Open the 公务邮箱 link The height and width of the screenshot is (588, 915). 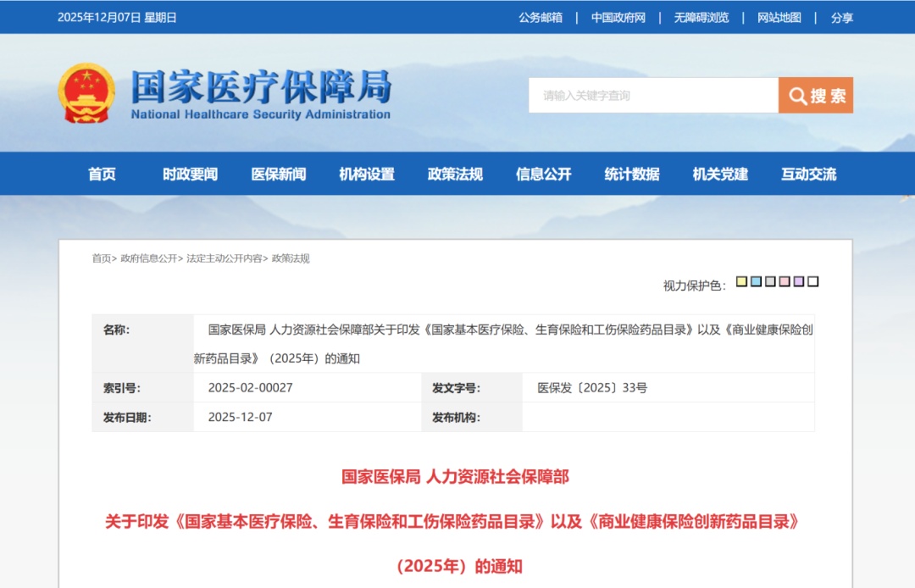point(541,16)
